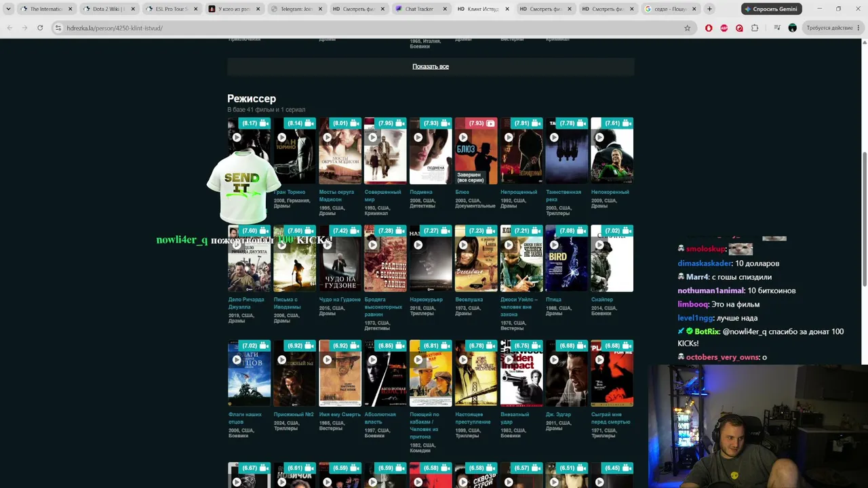This screenshot has width=868, height=488.
Task: Open the tab search dropdown arrow
Action: tap(8, 9)
